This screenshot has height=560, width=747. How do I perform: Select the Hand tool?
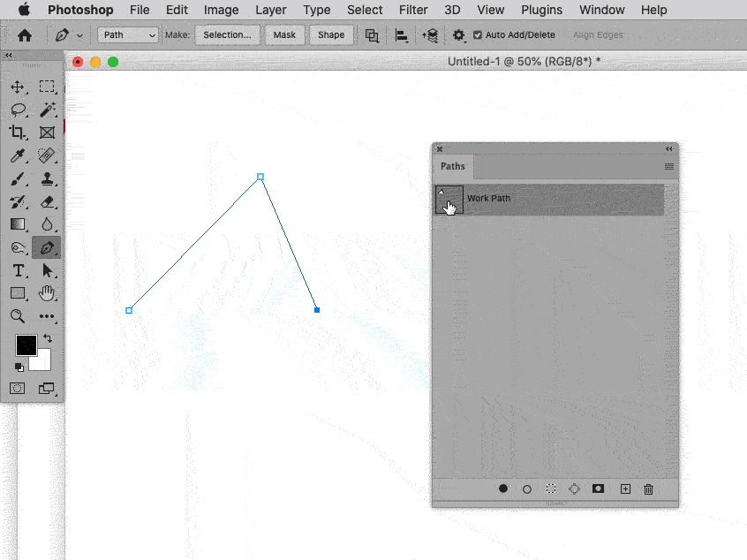[x=47, y=292]
